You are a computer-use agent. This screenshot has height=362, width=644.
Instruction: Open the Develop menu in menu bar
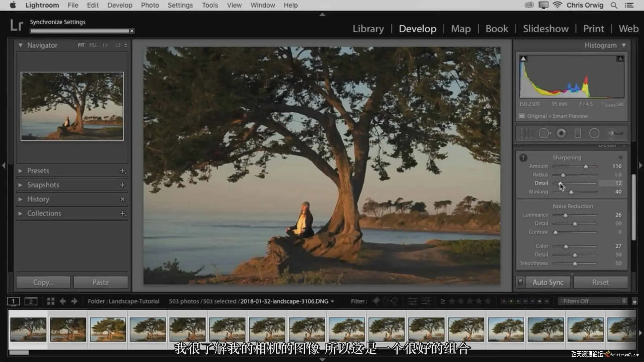click(x=119, y=5)
